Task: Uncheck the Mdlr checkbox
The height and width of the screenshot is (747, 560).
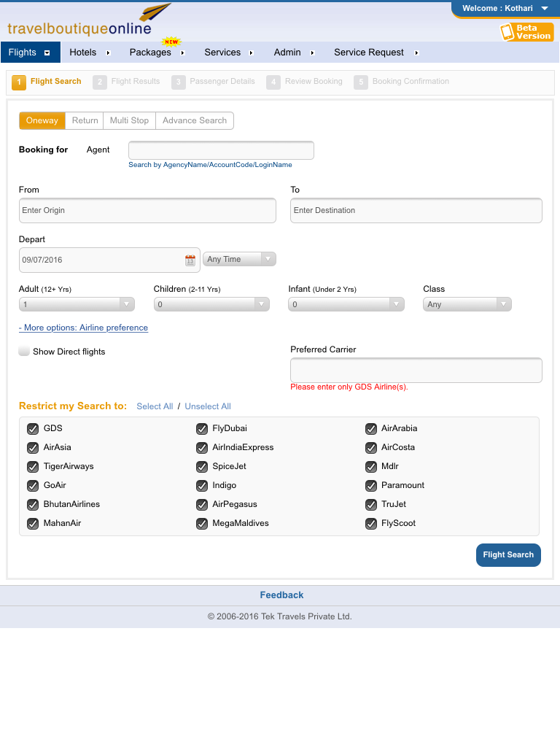Action: [x=371, y=467]
